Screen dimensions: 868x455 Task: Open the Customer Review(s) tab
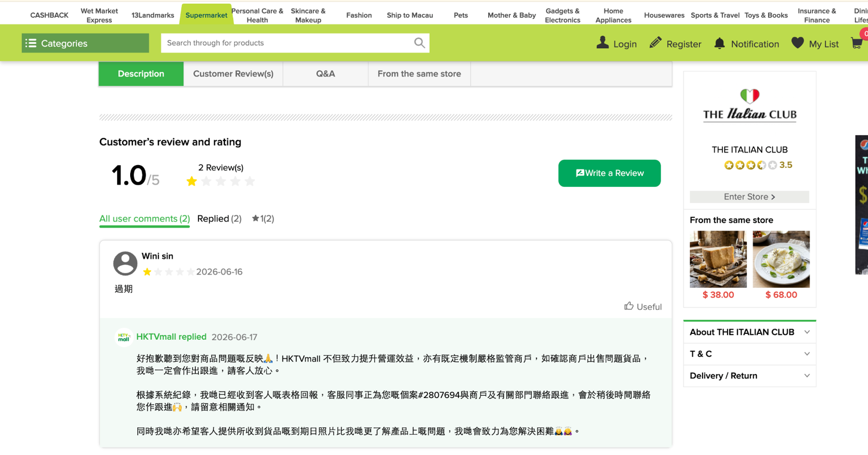point(233,74)
